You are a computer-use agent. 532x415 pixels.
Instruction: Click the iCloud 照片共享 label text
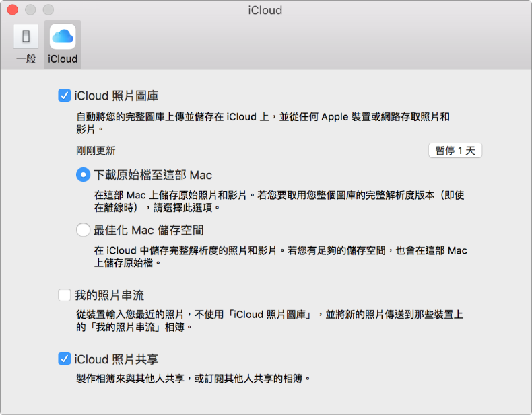(117, 359)
